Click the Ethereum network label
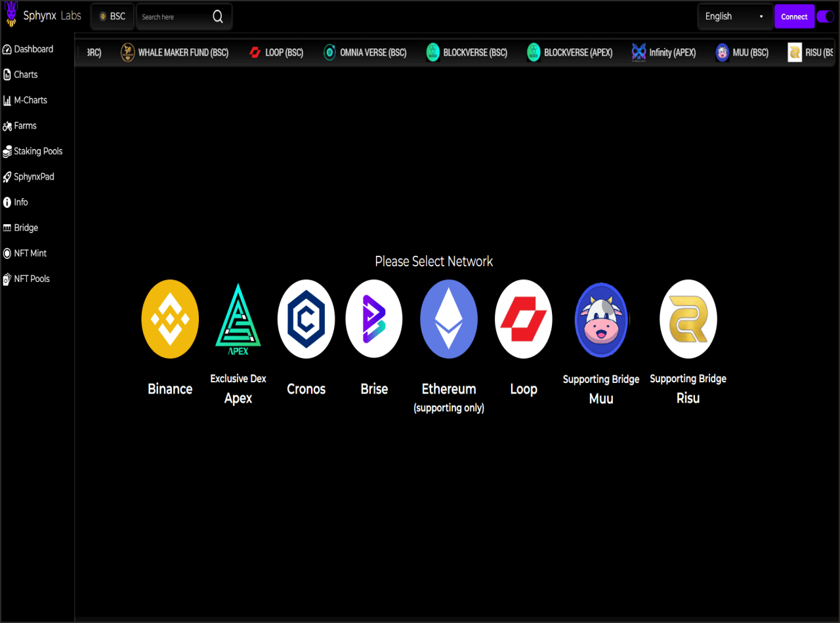Screen dimensions: 840x623 pos(449,389)
